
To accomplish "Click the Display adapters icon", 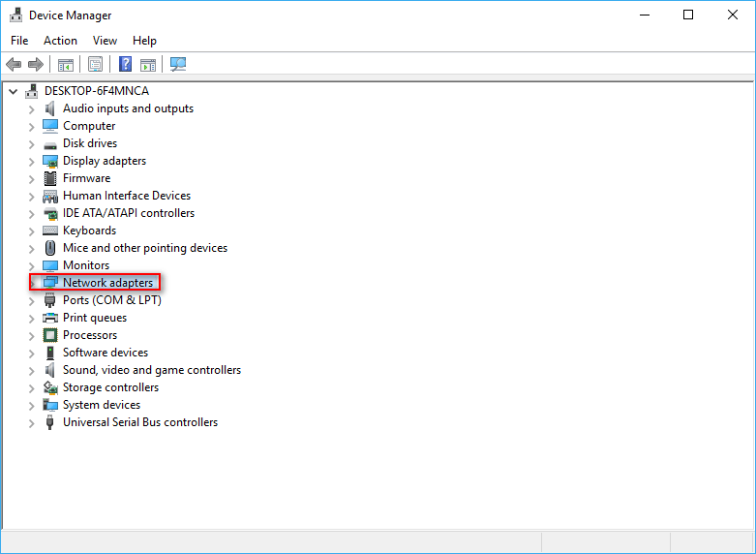I will point(50,161).
